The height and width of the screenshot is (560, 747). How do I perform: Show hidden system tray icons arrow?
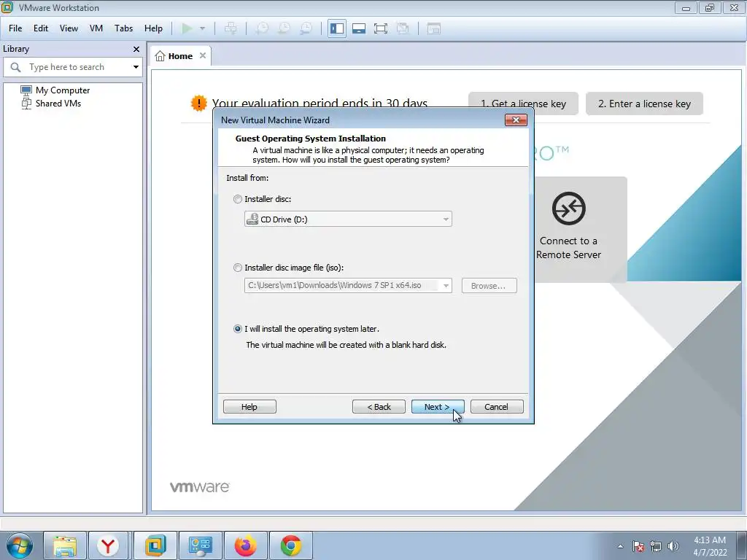coord(620,546)
